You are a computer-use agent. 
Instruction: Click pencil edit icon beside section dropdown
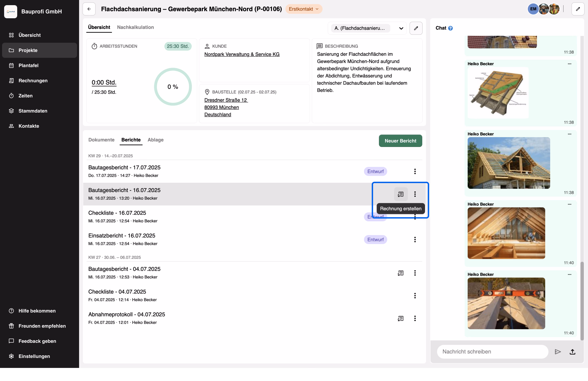click(416, 28)
